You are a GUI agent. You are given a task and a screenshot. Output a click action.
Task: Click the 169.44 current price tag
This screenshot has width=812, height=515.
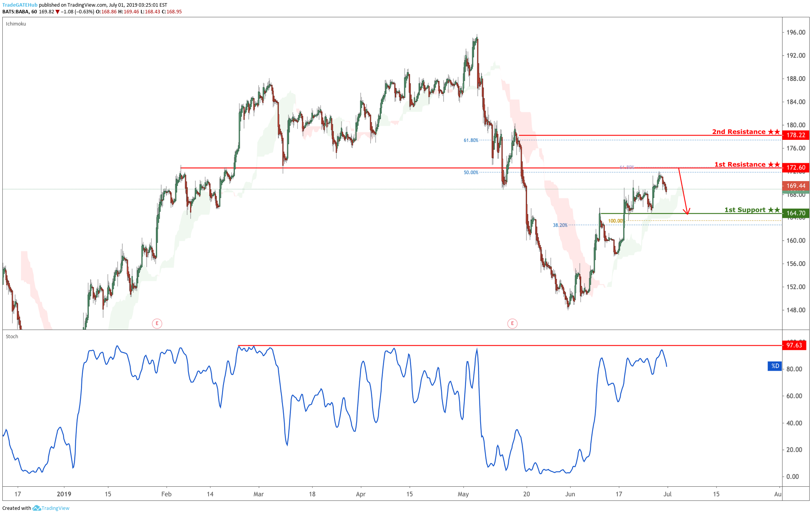click(x=796, y=186)
